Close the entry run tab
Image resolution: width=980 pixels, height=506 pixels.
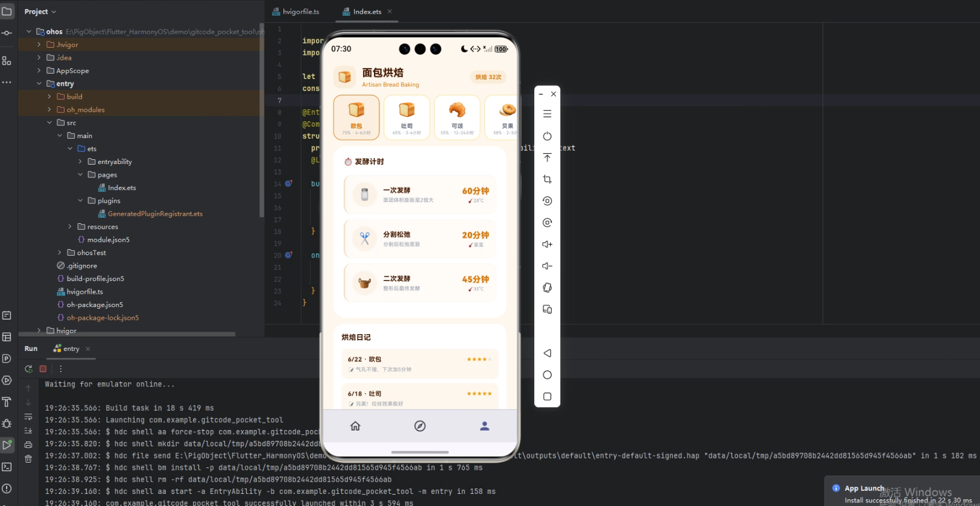(88, 349)
